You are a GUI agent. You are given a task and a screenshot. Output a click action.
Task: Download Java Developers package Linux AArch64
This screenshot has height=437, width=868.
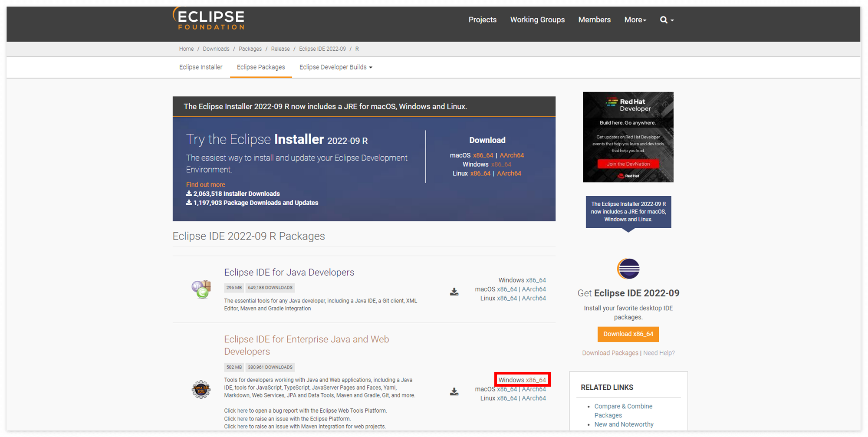click(534, 299)
